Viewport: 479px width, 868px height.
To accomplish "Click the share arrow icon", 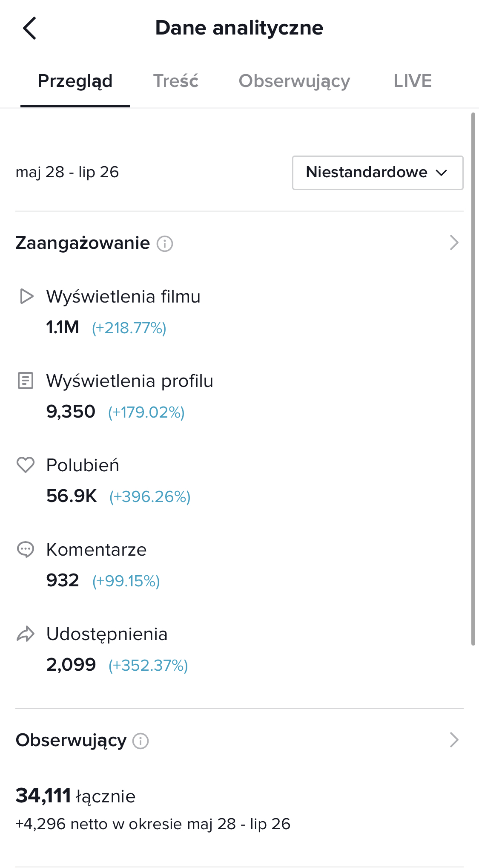I will point(26,634).
